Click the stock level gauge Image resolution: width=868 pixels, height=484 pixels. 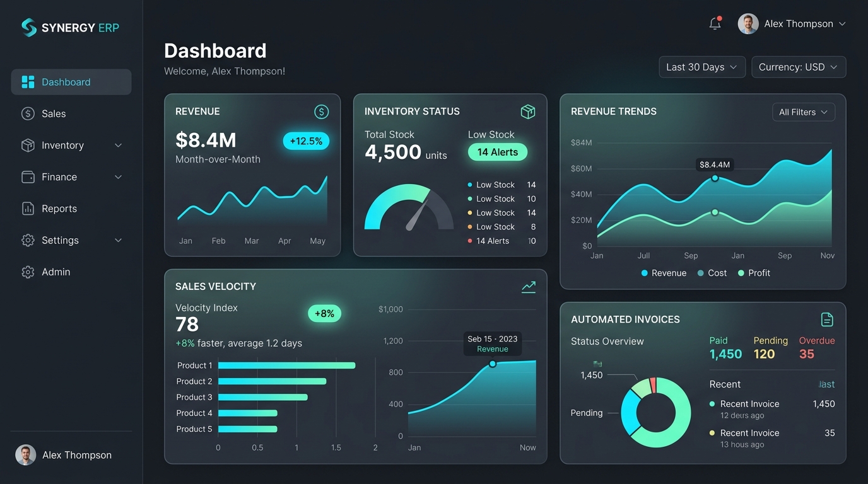click(x=409, y=207)
